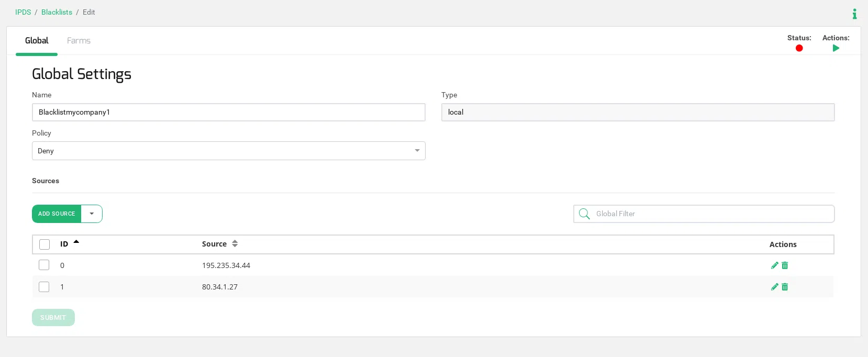Toggle the select-all checkbox in table header
Image resolution: width=868 pixels, height=357 pixels.
pos(44,244)
